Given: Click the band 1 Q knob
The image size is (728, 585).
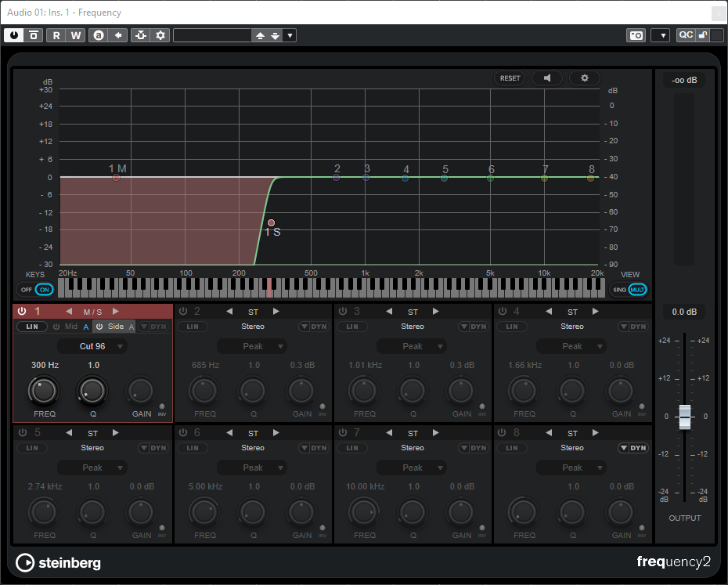Looking at the screenshot, I should (92, 390).
